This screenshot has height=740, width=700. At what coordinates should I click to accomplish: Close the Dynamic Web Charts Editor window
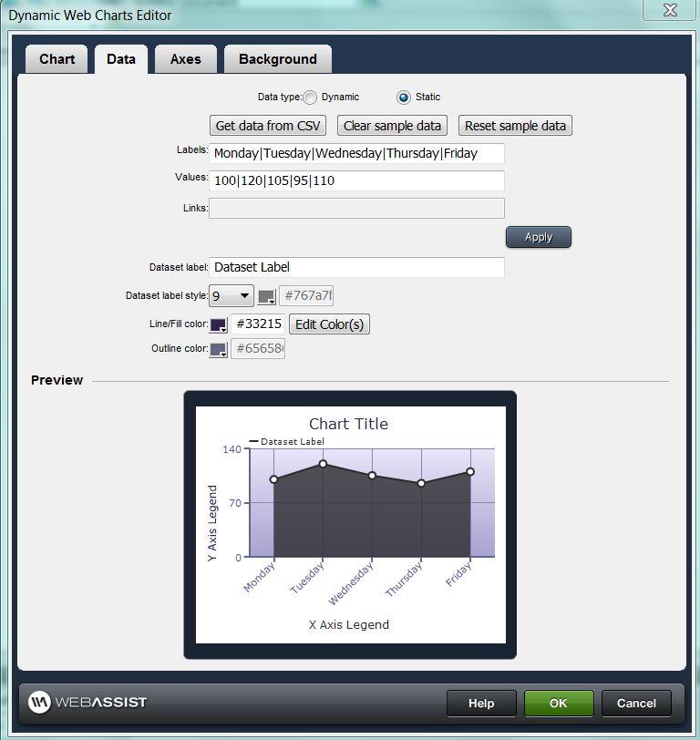click(670, 10)
